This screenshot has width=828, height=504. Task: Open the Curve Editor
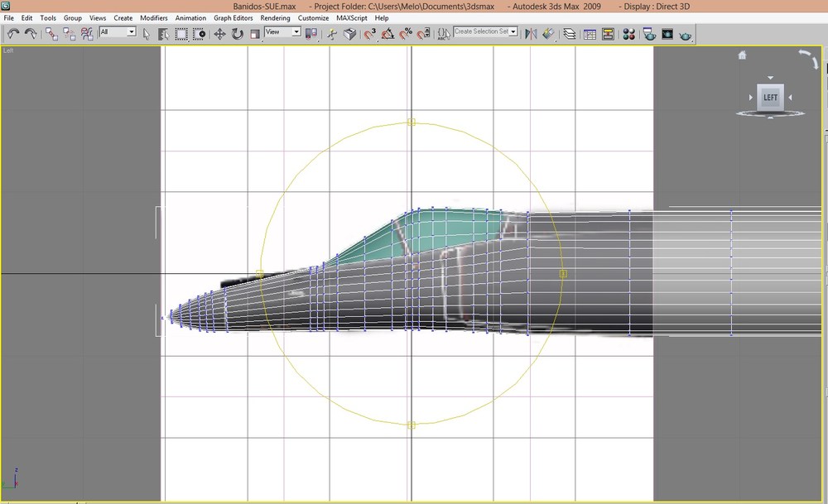point(590,34)
